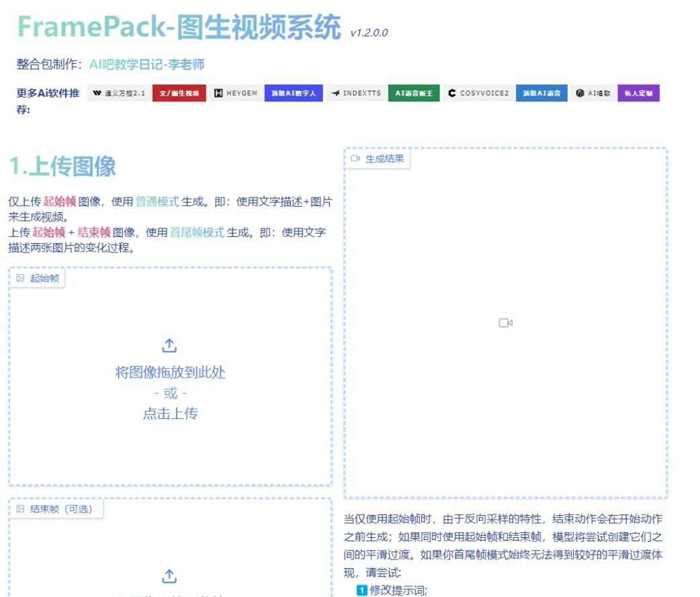Viewport: 700px width, 597px height.
Task: Click the purple 私人定制 badge
Action: point(638,93)
